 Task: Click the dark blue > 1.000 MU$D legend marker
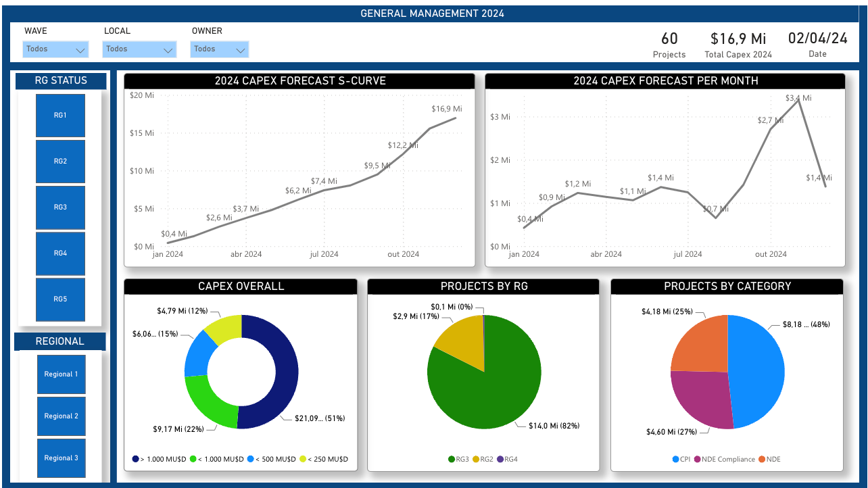point(135,460)
